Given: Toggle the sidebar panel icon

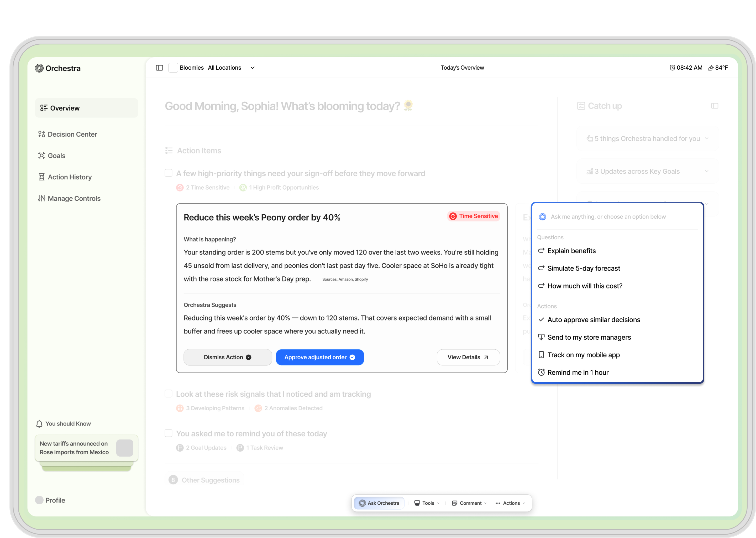Looking at the screenshot, I should click(x=159, y=68).
